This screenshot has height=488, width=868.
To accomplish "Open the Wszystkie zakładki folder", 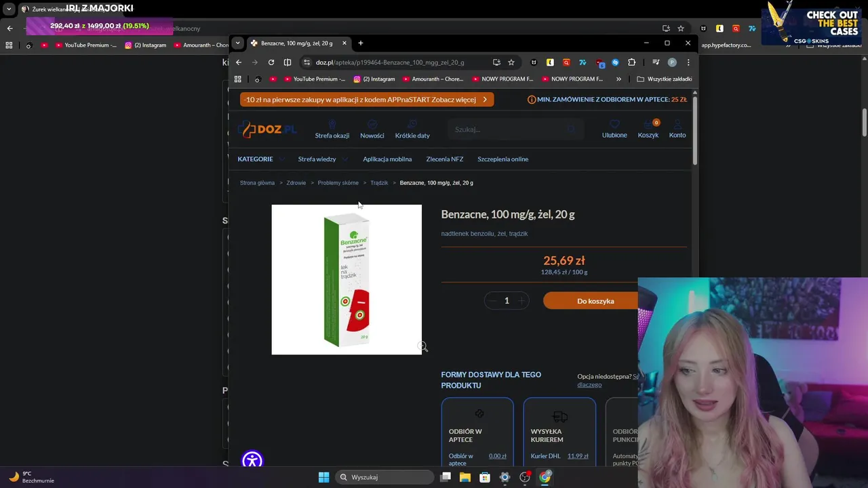I will click(665, 79).
